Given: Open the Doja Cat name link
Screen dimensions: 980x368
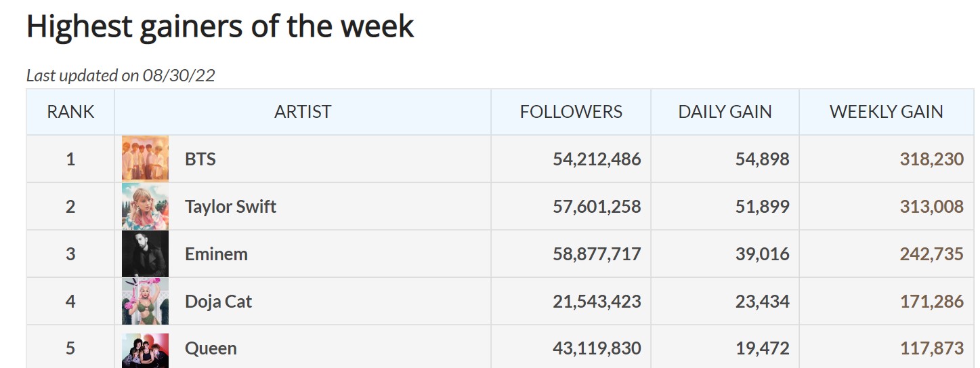Looking at the screenshot, I should [218, 302].
